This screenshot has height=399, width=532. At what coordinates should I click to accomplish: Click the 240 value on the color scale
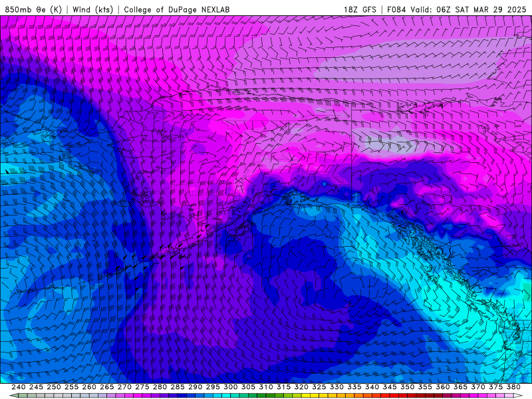pos(19,387)
